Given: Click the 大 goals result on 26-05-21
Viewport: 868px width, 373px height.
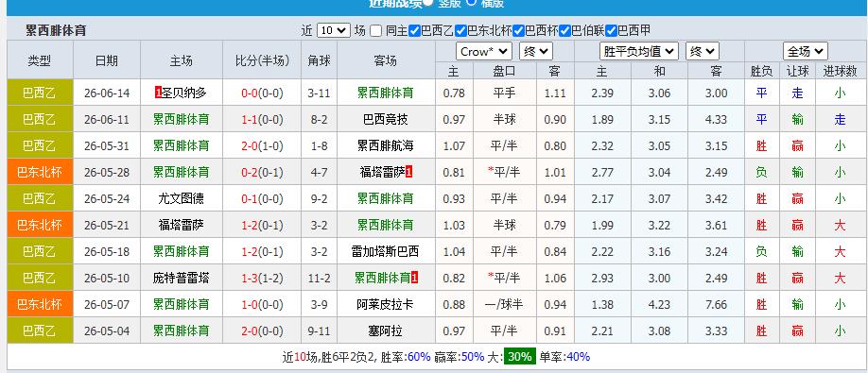Looking at the screenshot, I should [x=840, y=225].
